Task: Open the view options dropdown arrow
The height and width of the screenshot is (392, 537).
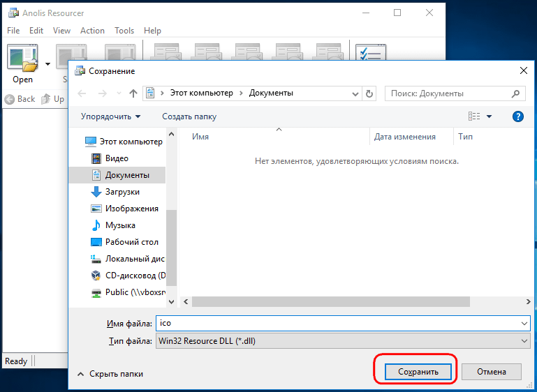Action: point(489,116)
